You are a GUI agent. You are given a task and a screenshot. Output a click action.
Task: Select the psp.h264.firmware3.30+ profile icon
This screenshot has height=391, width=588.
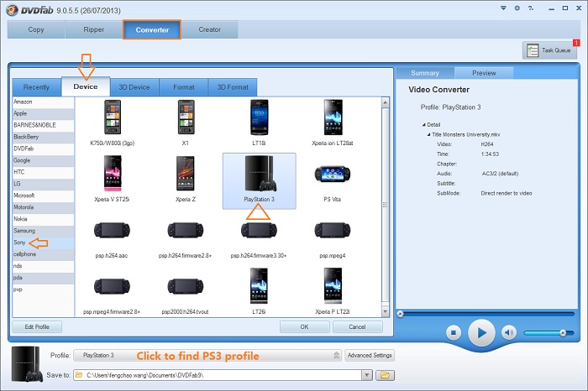[x=259, y=231]
